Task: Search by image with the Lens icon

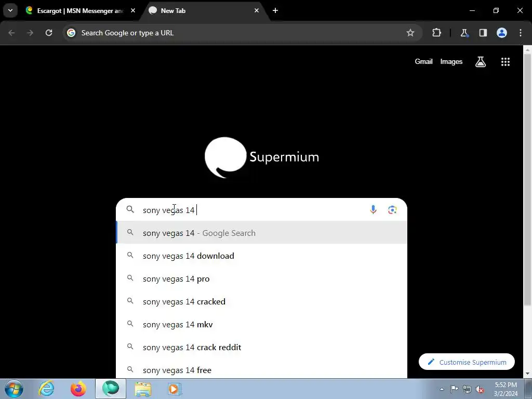Action: (393, 210)
